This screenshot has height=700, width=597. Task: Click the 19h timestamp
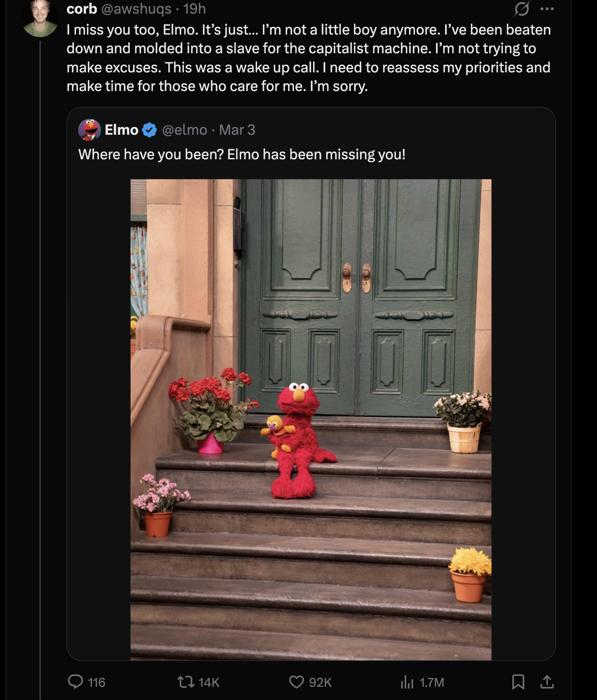pos(195,9)
